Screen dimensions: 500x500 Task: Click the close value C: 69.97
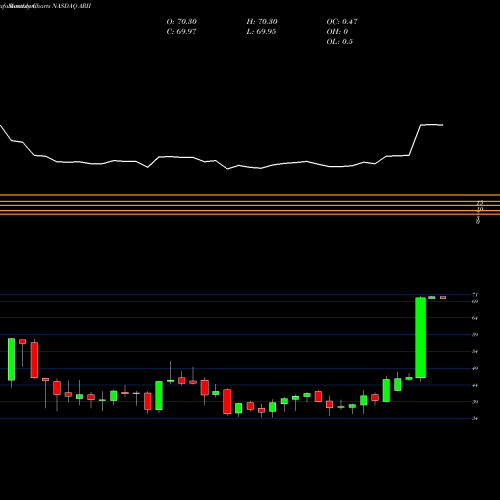coord(181,32)
